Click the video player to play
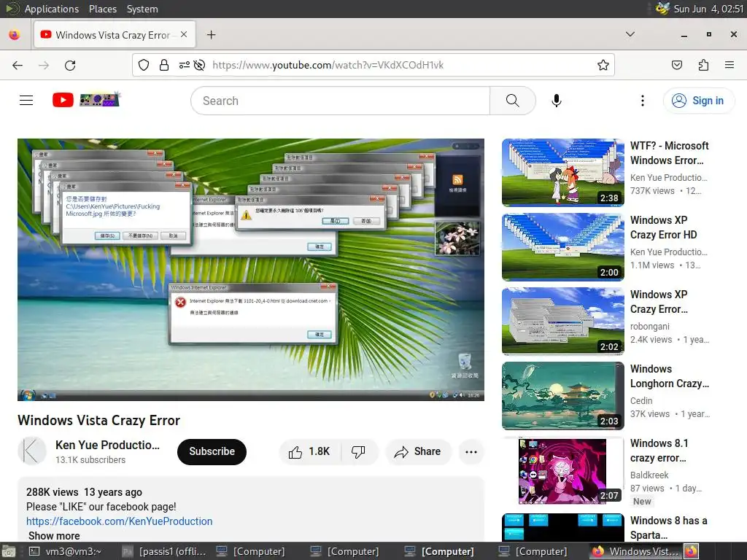 pyautogui.click(x=251, y=270)
